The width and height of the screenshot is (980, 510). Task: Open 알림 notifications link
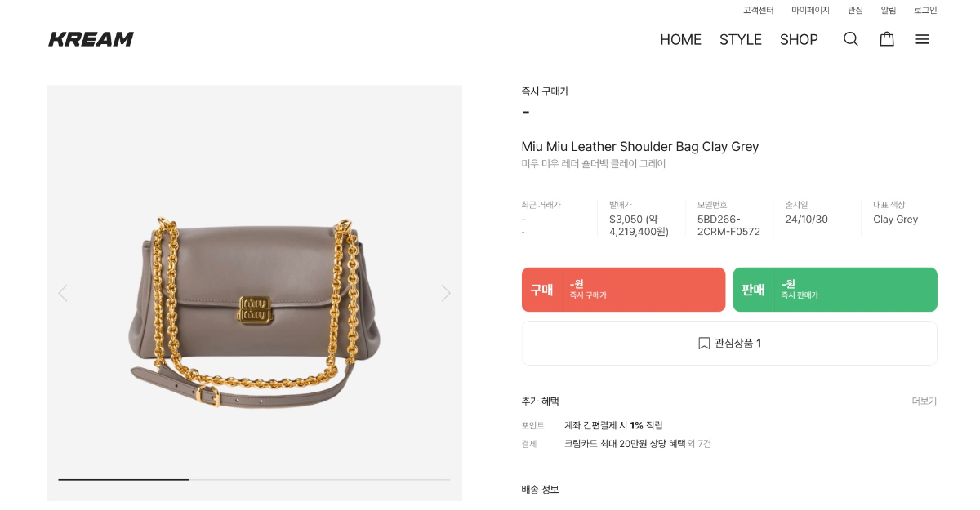888,11
